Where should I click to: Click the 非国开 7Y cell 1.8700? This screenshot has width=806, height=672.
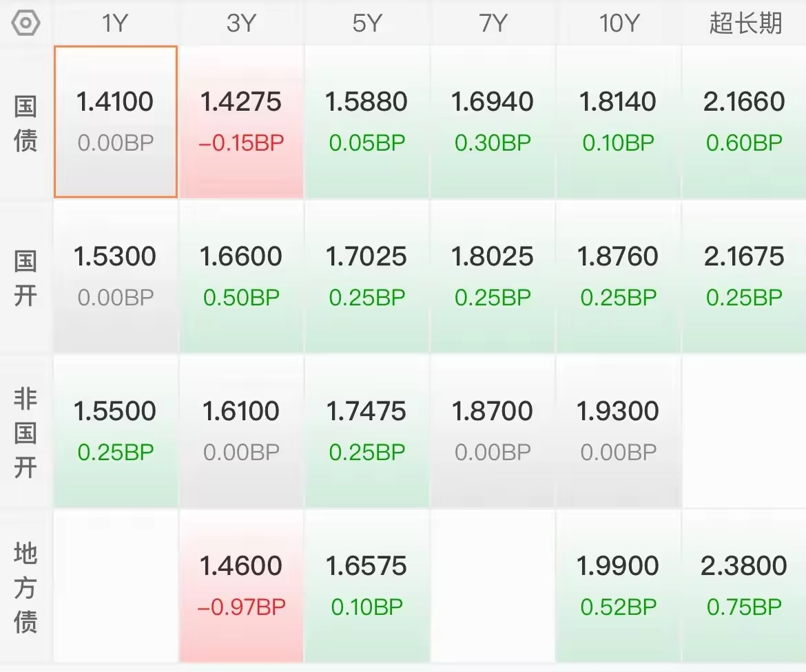pos(493,431)
